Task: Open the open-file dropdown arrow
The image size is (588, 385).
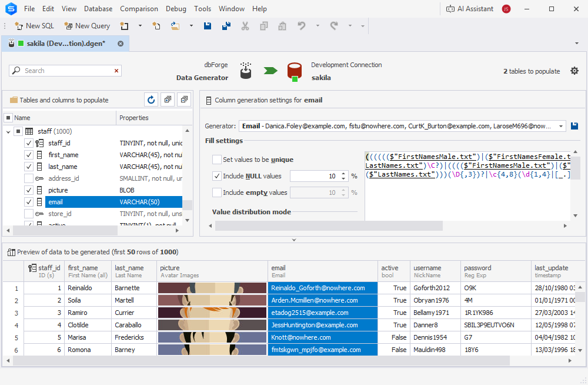Action: click(191, 26)
